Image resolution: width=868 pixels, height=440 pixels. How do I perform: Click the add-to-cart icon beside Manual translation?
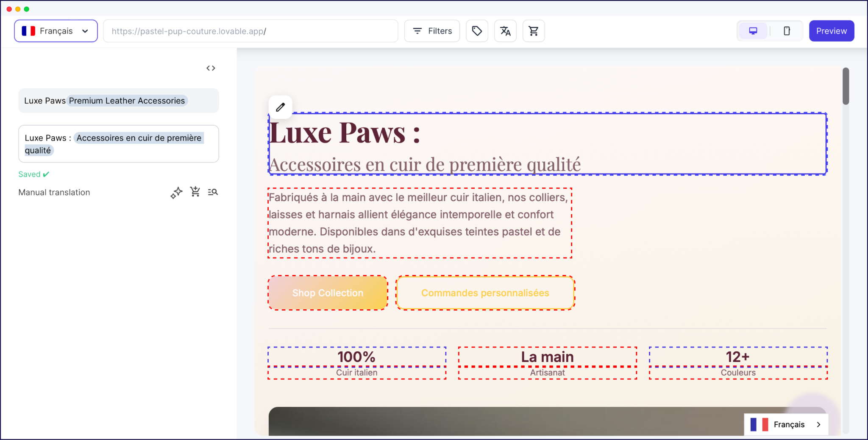click(195, 192)
